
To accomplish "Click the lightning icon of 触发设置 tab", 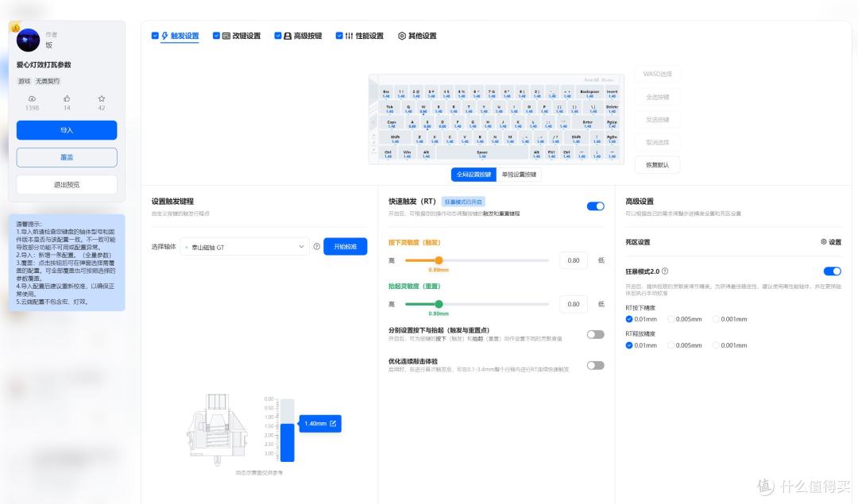I will coord(164,36).
